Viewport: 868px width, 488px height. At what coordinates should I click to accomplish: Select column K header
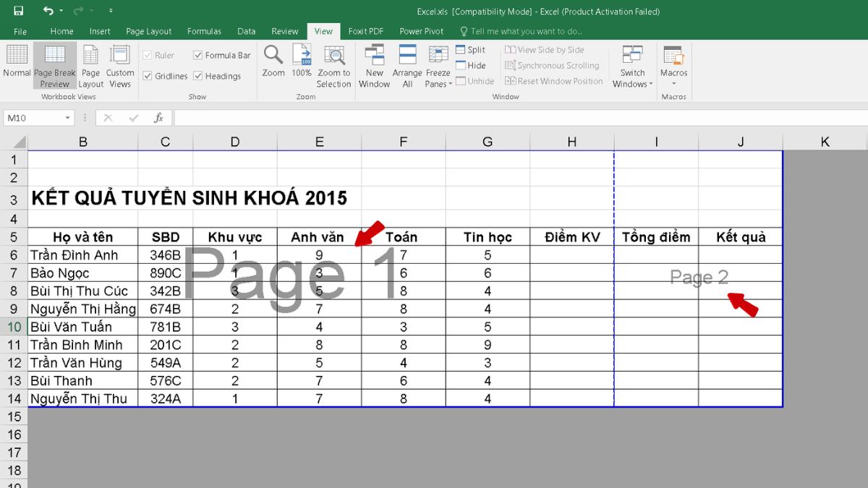coord(825,142)
